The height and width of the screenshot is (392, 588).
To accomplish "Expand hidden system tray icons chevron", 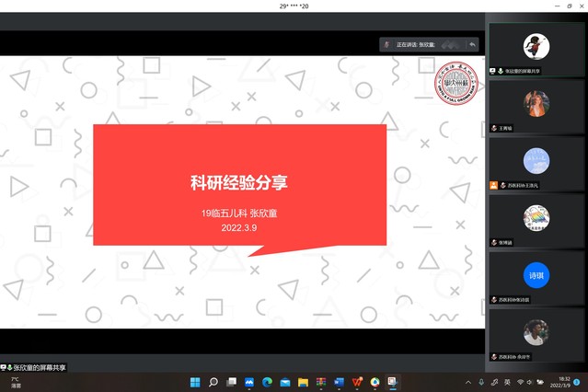I will point(467,382).
